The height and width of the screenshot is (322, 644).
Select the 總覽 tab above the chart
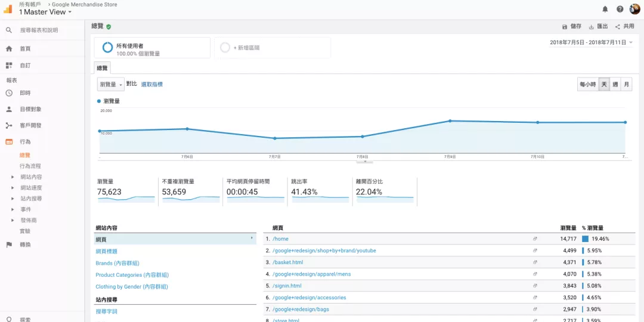pos(102,68)
